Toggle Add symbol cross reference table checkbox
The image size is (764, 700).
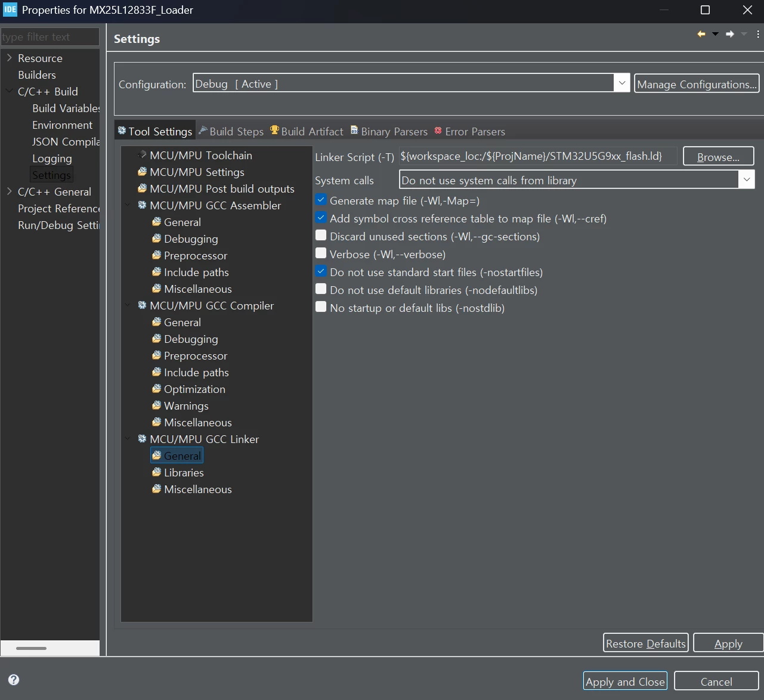pos(321,218)
